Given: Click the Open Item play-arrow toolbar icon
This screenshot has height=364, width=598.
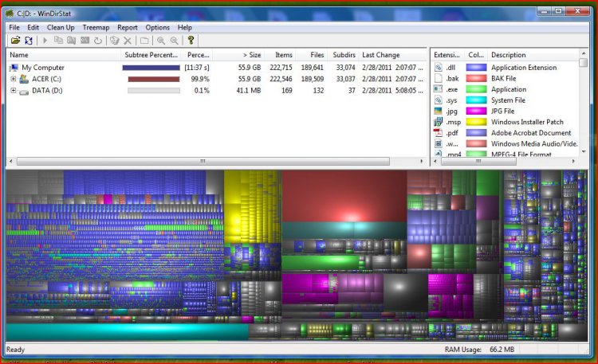Looking at the screenshot, I should [x=45, y=40].
